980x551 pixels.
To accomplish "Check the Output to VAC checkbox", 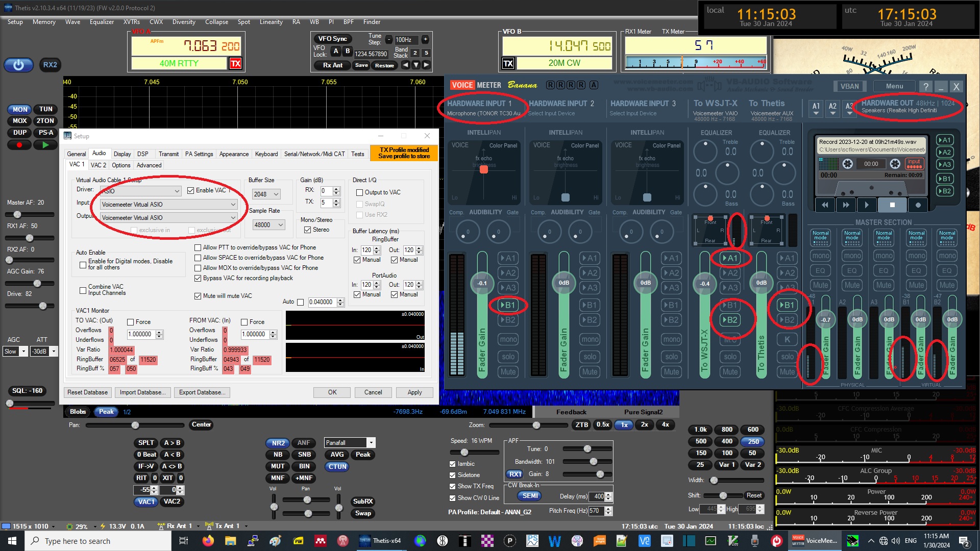I will pos(359,192).
